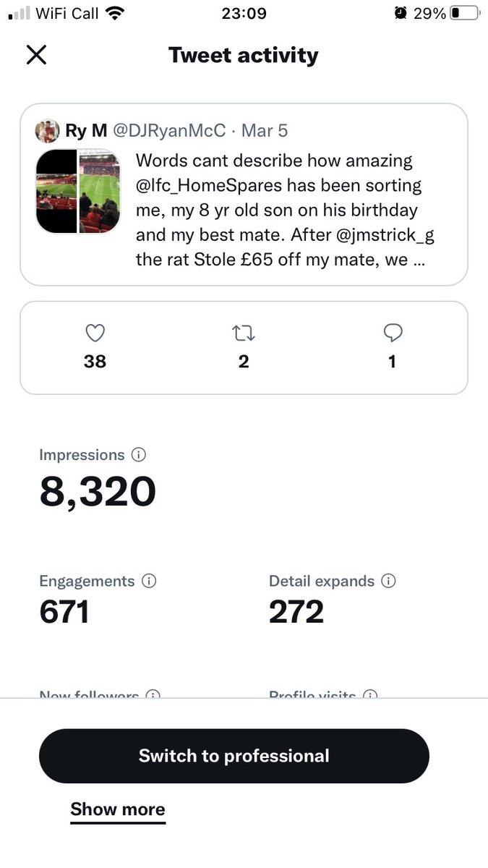Open the Impressions info icon
Viewport: 488px width, 868px height.
point(139,455)
